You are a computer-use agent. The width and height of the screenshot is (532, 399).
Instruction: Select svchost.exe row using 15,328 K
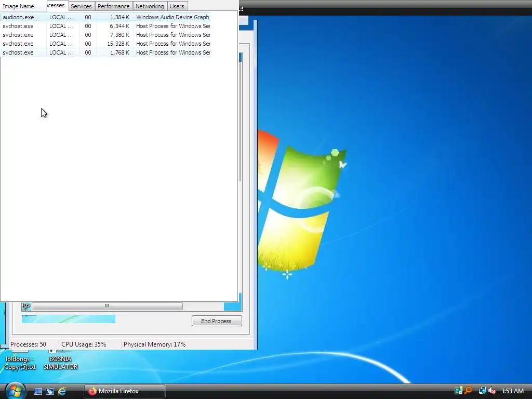[105, 44]
